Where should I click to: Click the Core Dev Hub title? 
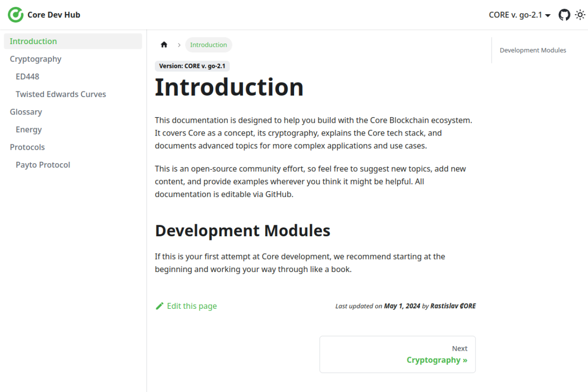tap(54, 15)
